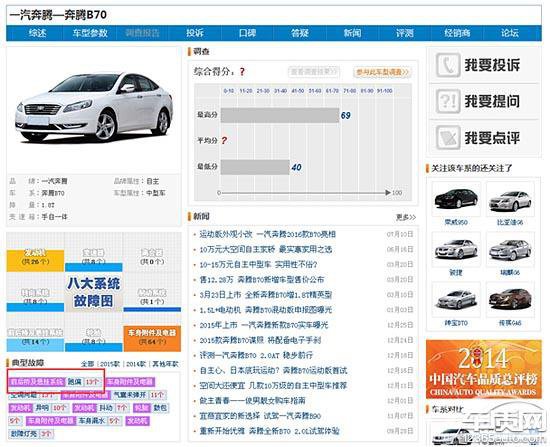550x447 pixels.
Task: Open the 瑞麒G6 car thumbnail
Action: tap(510, 249)
